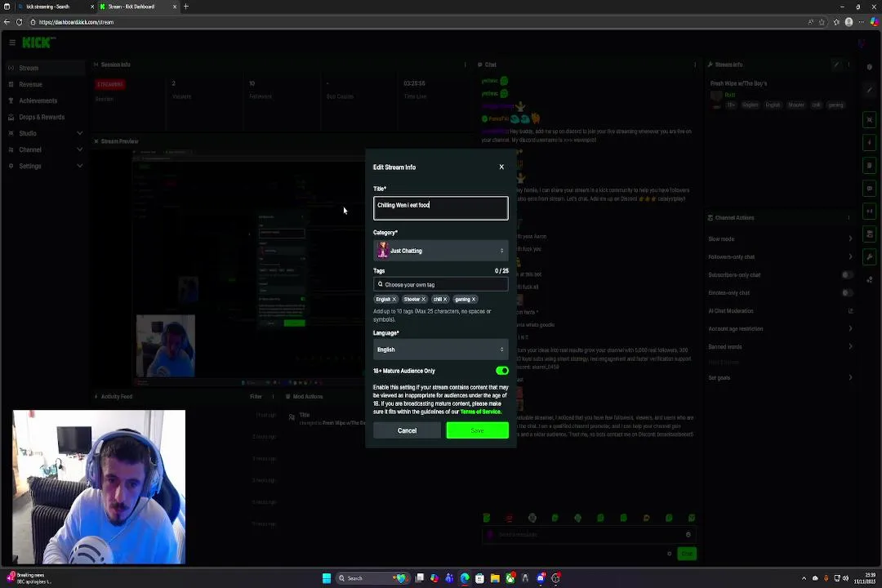Open the Language dropdown set to English
This screenshot has height=588, width=882.
click(440, 350)
